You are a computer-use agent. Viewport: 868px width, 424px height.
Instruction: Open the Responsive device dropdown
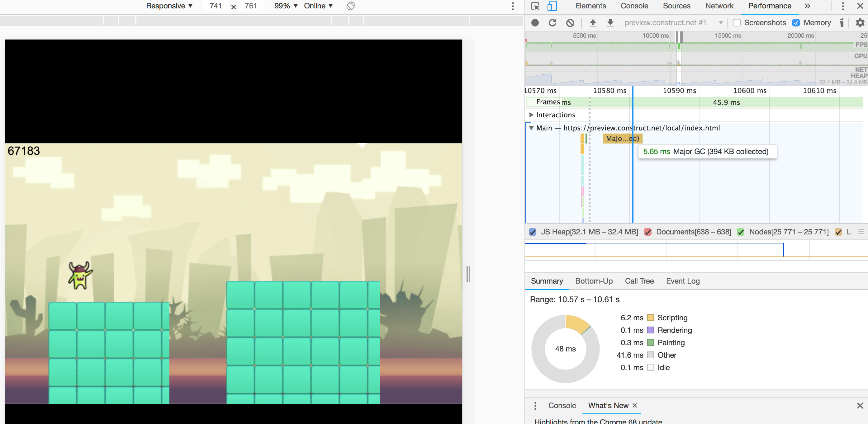(x=169, y=6)
